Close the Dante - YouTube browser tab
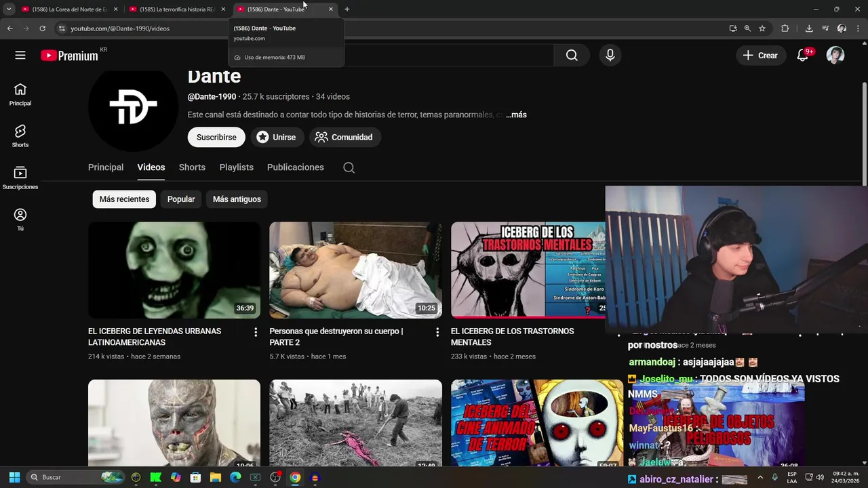This screenshot has width=868, height=488. (331, 9)
